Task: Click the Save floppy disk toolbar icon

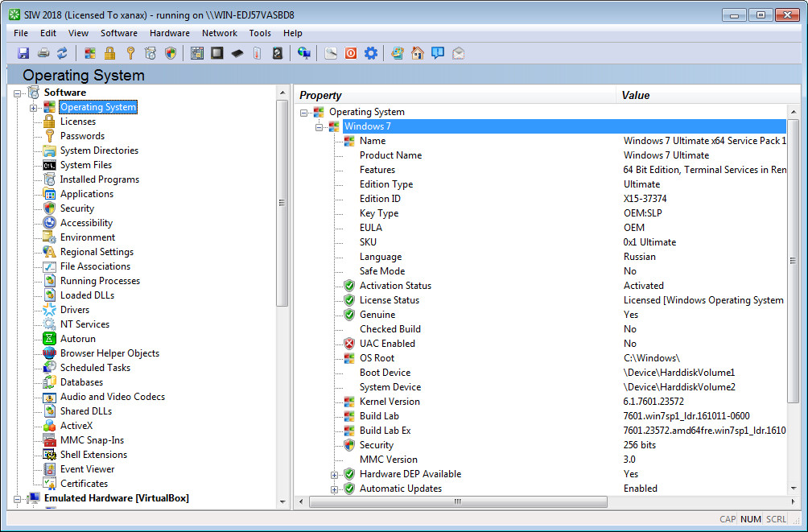Action: (23, 53)
